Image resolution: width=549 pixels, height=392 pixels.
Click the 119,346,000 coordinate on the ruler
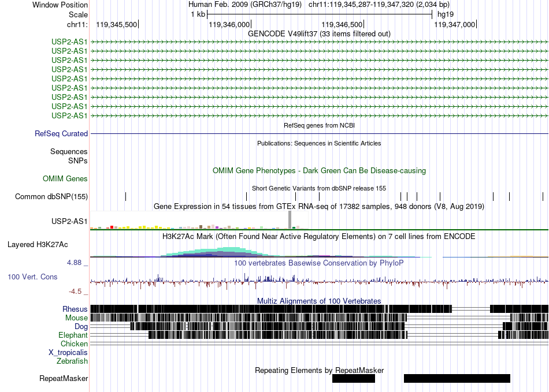(229, 24)
